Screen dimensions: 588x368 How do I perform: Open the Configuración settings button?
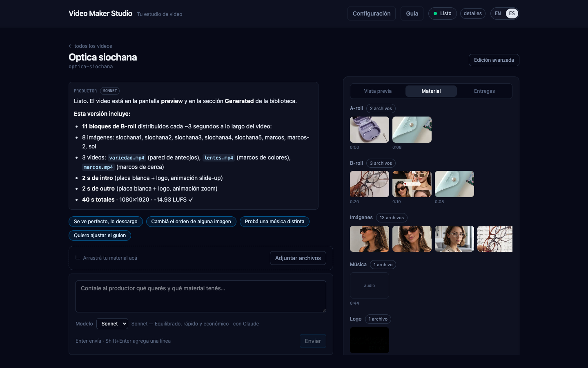click(x=371, y=13)
